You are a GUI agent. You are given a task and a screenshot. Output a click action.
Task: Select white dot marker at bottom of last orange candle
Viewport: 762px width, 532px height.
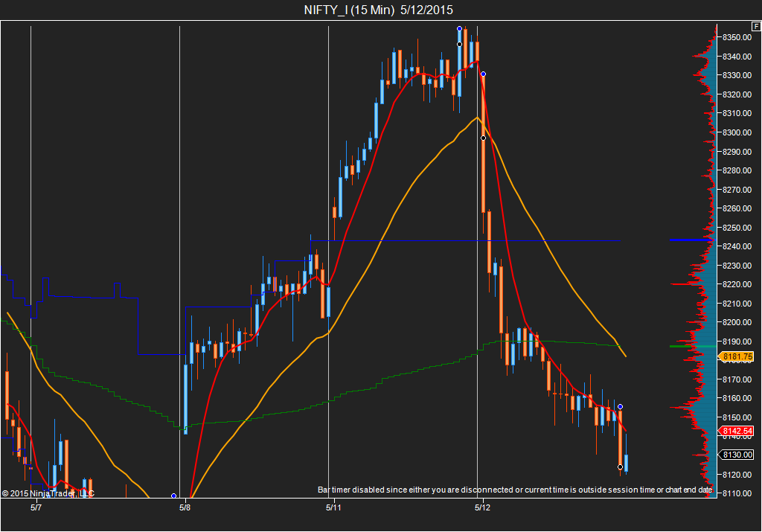620,467
